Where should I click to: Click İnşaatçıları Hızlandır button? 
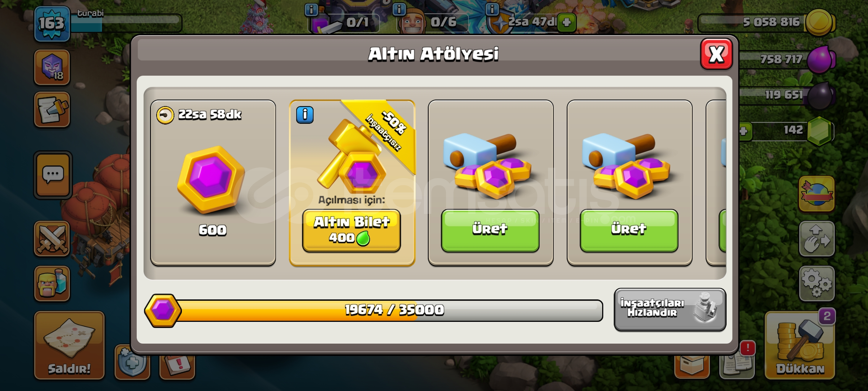pyautogui.click(x=670, y=310)
